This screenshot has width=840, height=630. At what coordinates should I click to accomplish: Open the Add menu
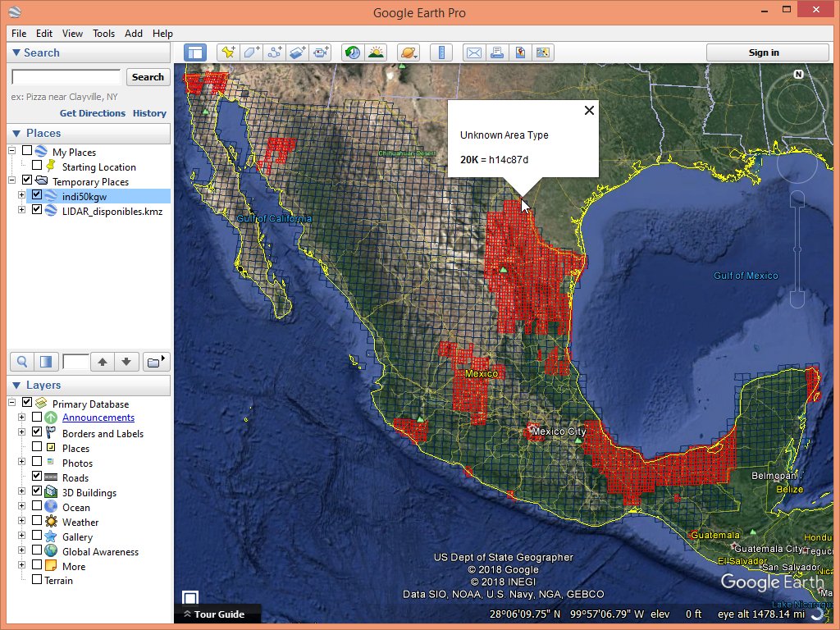click(133, 34)
